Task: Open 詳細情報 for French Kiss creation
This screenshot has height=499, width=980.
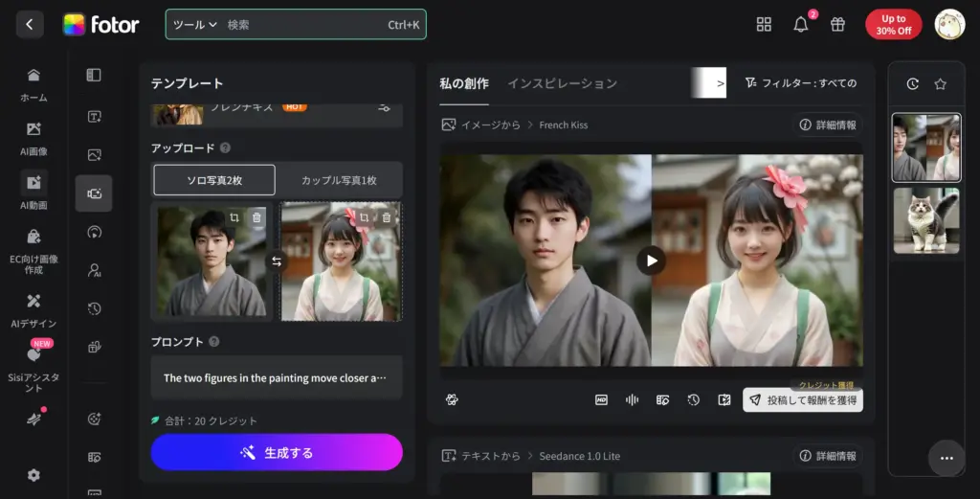Action: [x=828, y=125]
